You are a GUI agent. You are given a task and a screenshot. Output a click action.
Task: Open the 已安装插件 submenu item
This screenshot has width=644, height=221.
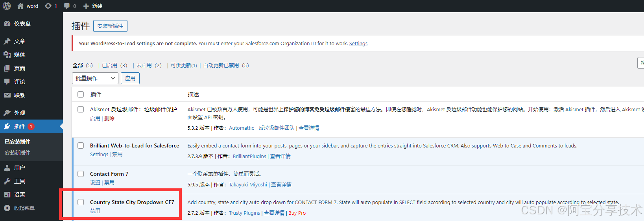18,142
